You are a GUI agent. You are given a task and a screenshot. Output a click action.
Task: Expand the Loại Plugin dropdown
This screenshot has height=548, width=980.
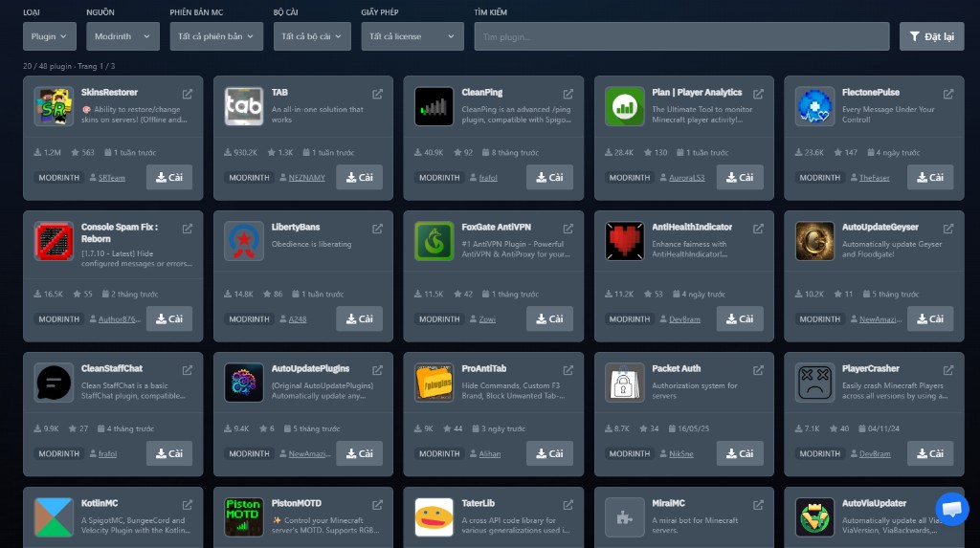50,36
